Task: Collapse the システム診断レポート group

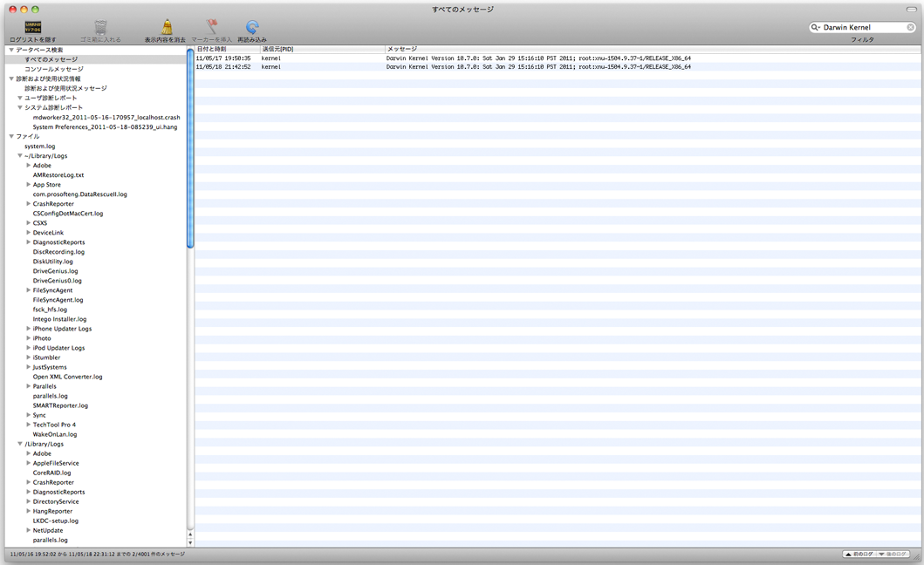Action: pos(20,107)
